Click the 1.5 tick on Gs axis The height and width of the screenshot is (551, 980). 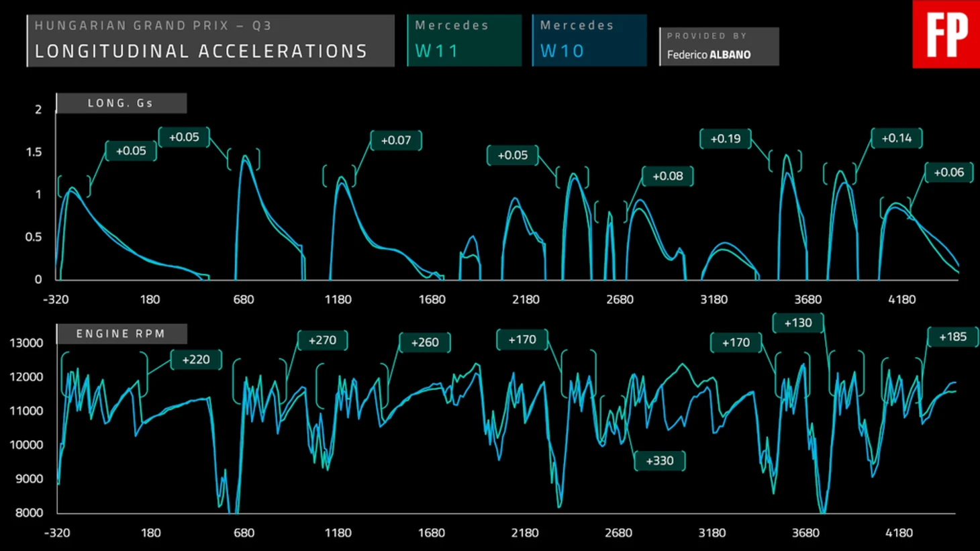tap(34, 152)
